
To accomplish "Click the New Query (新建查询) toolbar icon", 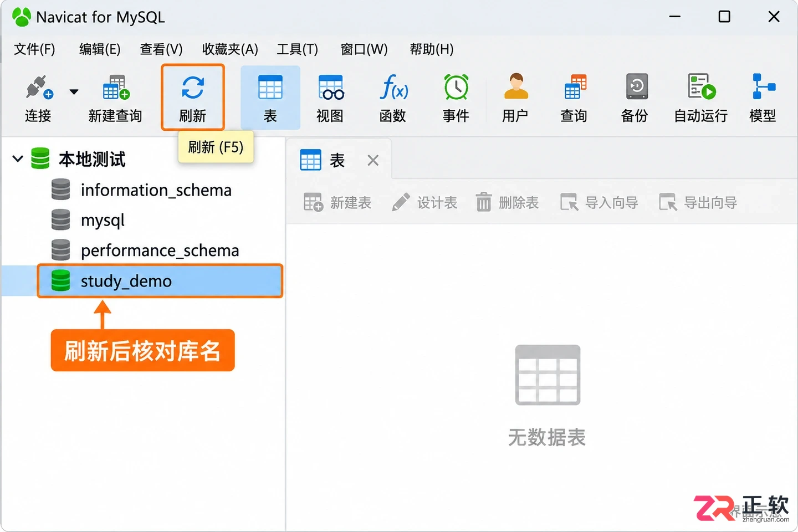I will [x=116, y=88].
